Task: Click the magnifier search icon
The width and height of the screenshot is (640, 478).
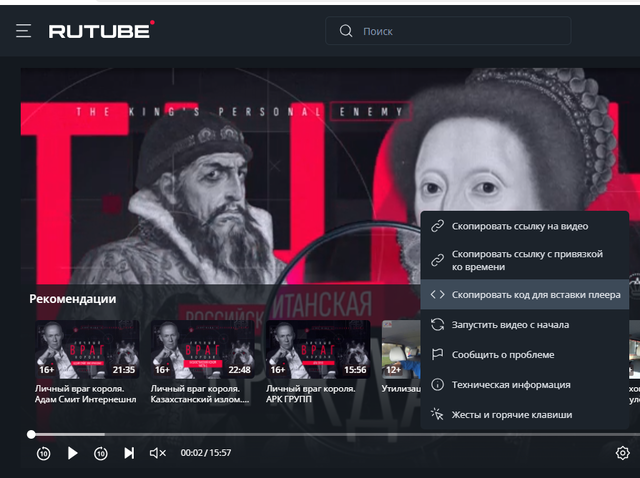Action: coord(346,31)
